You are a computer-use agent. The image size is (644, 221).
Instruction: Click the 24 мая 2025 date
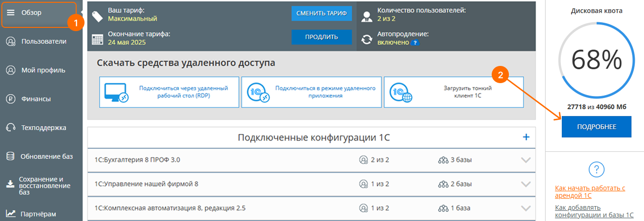[x=127, y=42]
